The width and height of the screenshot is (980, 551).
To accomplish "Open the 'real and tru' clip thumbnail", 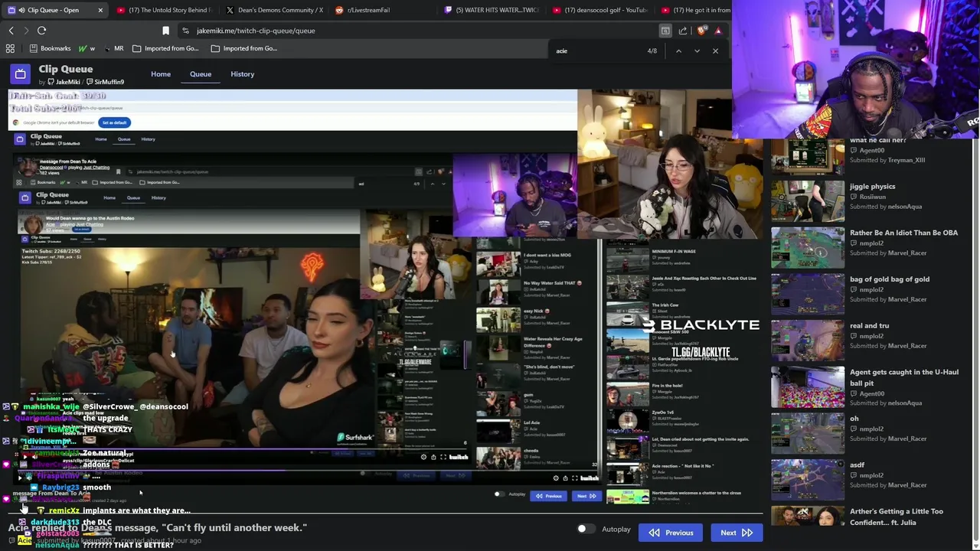I will click(808, 340).
